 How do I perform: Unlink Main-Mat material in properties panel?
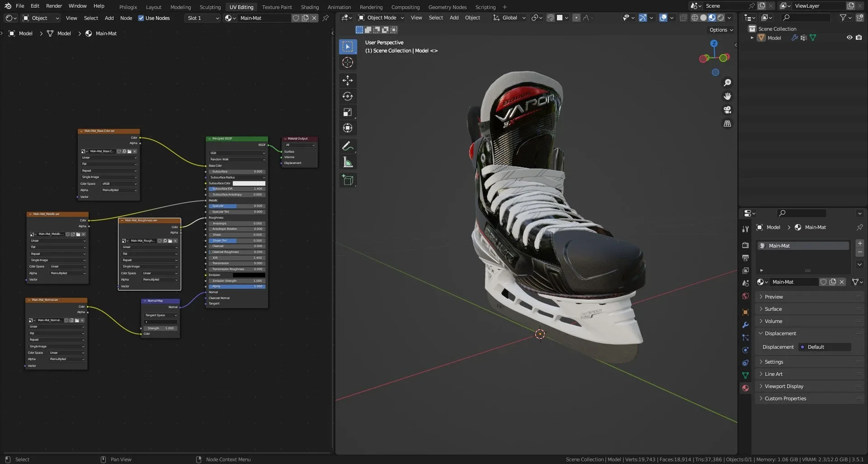(842, 282)
